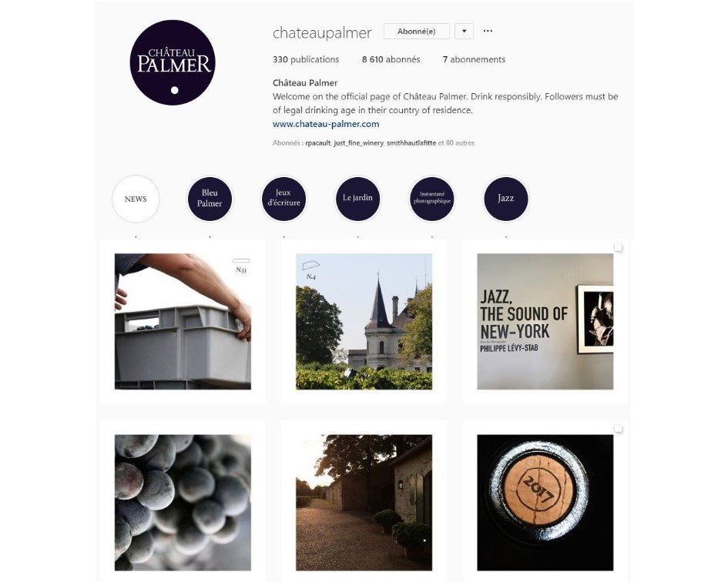Click the Abonné(e) following button
This screenshot has width=728, height=582.
pyautogui.click(x=417, y=31)
